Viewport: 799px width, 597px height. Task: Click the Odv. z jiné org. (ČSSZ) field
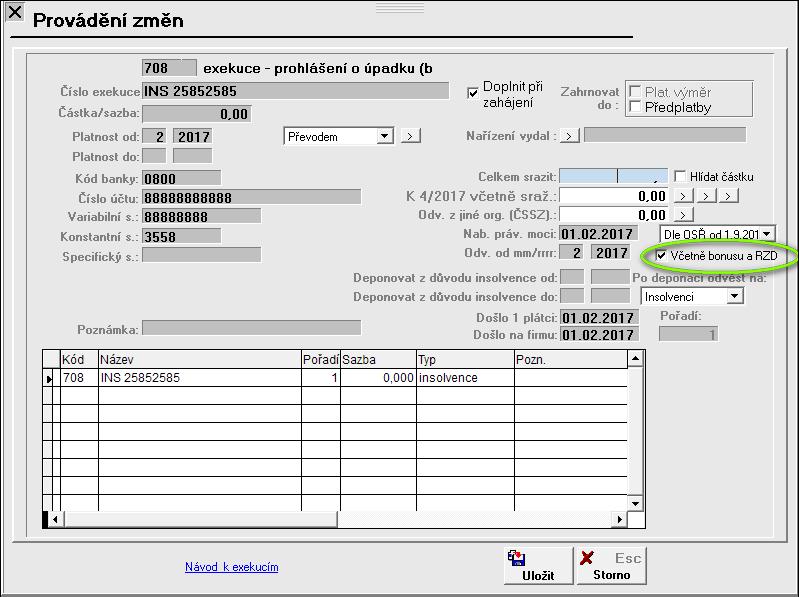pos(614,214)
